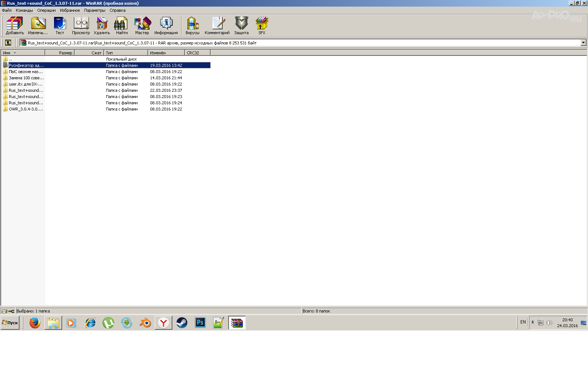Expand the archive path dropdown arrow
Screen dimensions: 588x376
[x=583, y=43]
